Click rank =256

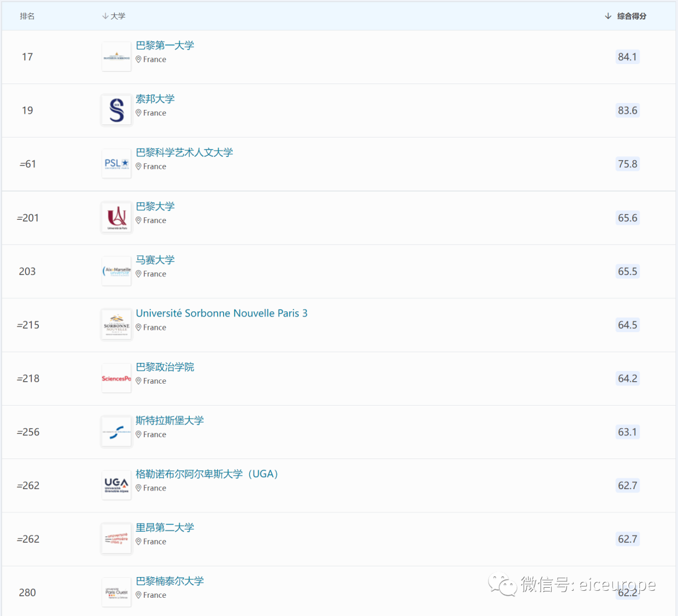coord(28,432)
